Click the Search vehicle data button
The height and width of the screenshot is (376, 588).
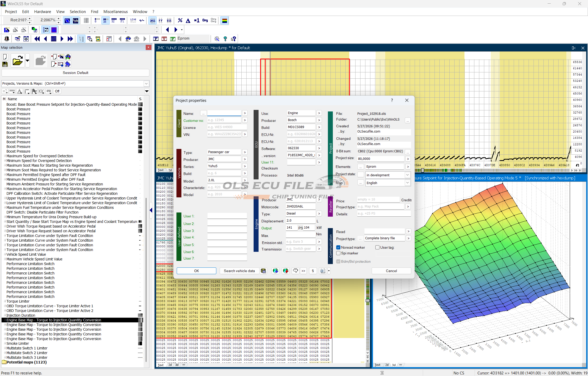click(x=239, y=271)
